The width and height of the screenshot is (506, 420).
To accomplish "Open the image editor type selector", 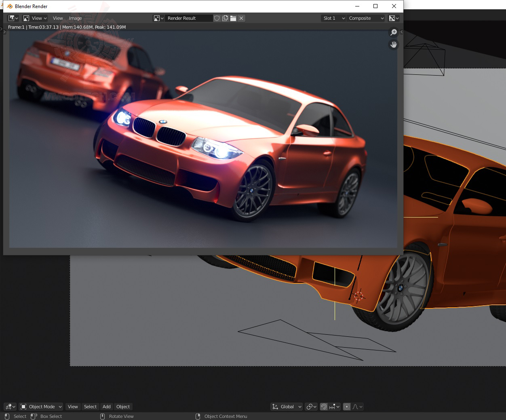I will (13, 18).
